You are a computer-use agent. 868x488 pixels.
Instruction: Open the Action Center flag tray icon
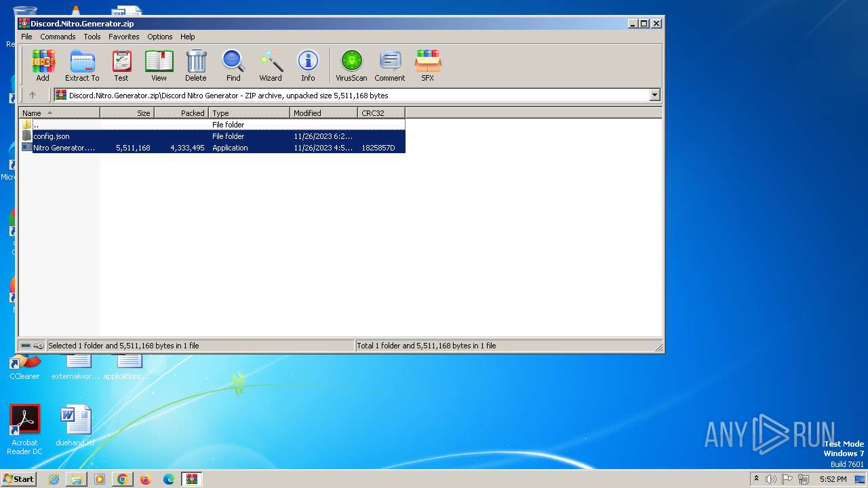click(x=787, y=479)
